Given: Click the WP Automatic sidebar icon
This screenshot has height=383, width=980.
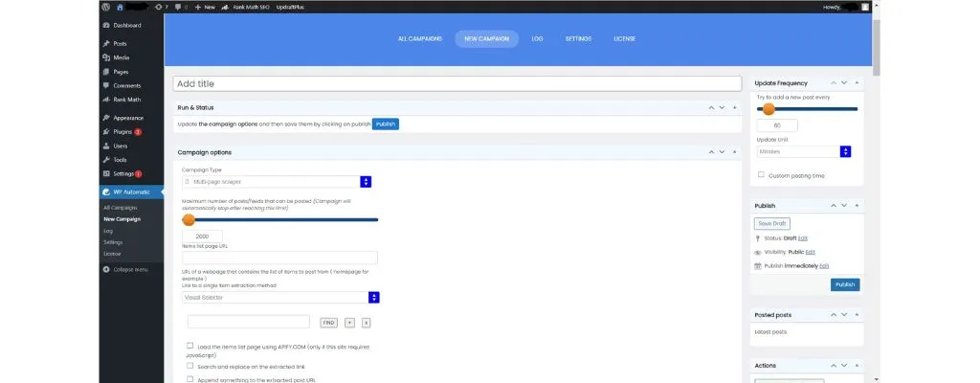Looking at the screenshot, I should 107,192.
